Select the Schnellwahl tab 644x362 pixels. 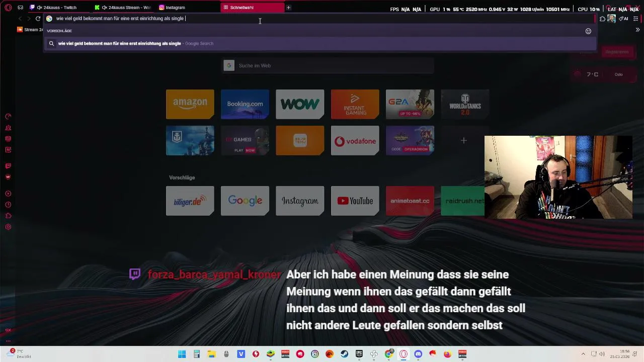(253, 8)
